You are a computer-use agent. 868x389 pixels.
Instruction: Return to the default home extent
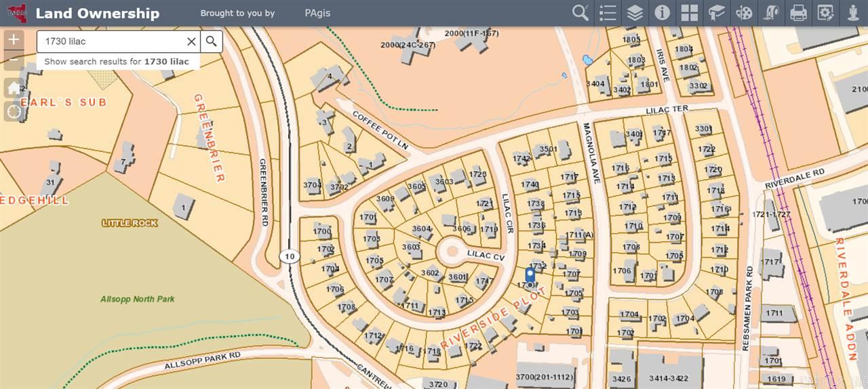[x=14, y=88]
